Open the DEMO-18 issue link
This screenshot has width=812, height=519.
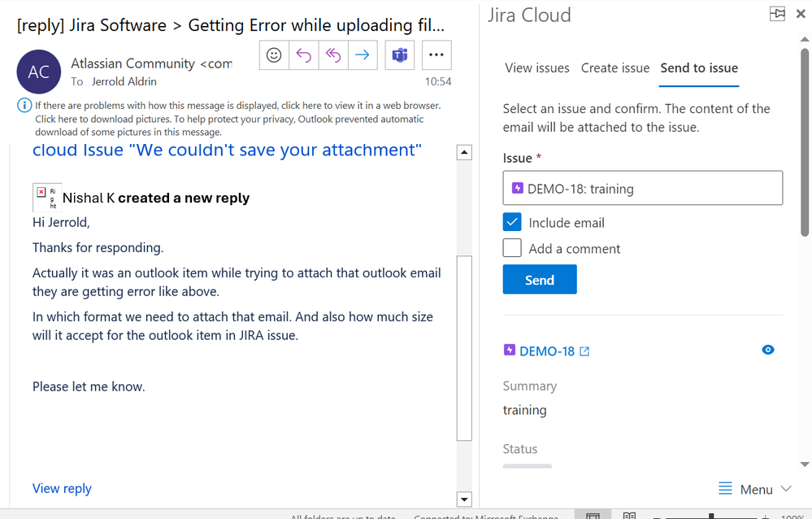[547, 351]
